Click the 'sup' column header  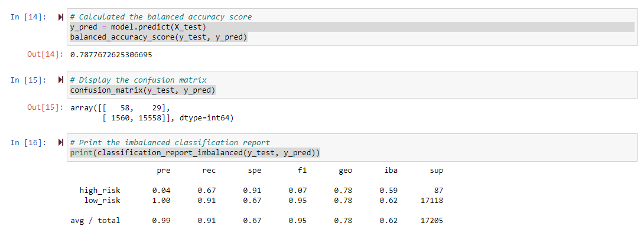pos(436,171)
